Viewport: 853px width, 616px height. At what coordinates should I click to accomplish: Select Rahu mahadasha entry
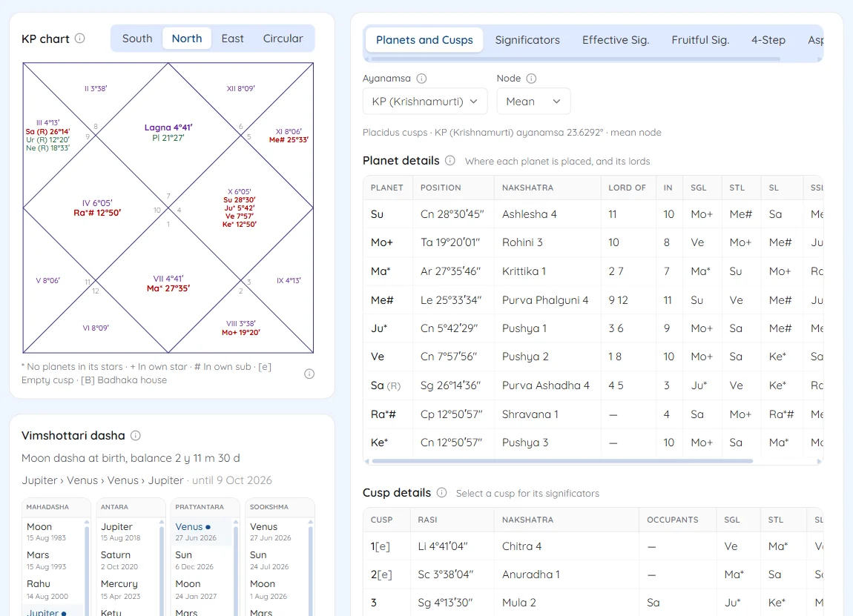click(x=52, y=589)
